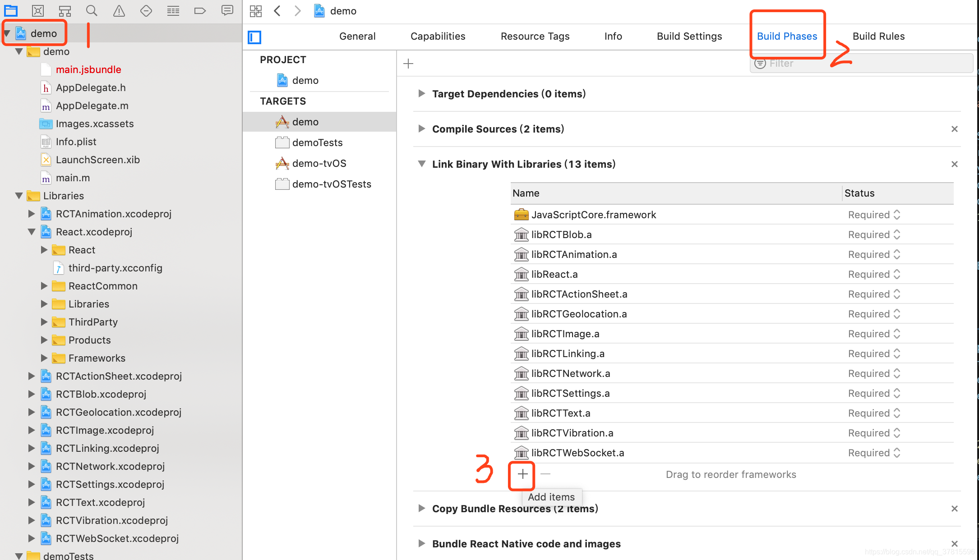
Task: Select the demo-tvOS target
Action: 319,163
